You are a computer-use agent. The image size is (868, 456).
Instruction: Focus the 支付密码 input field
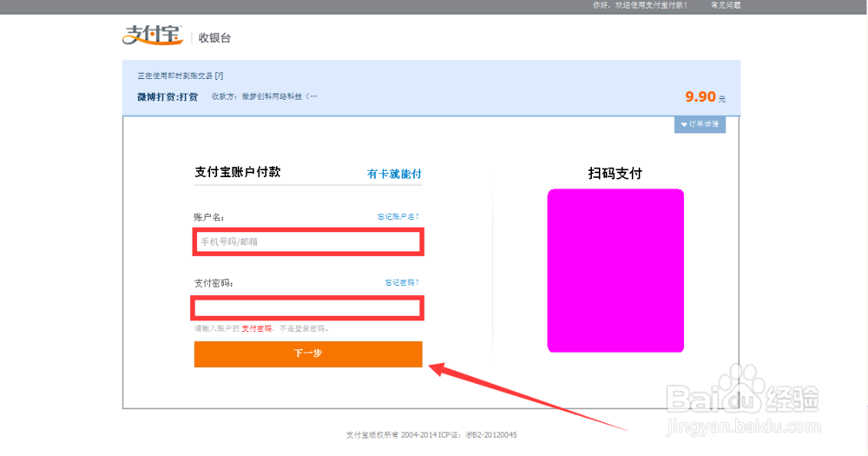coord(308,308)
